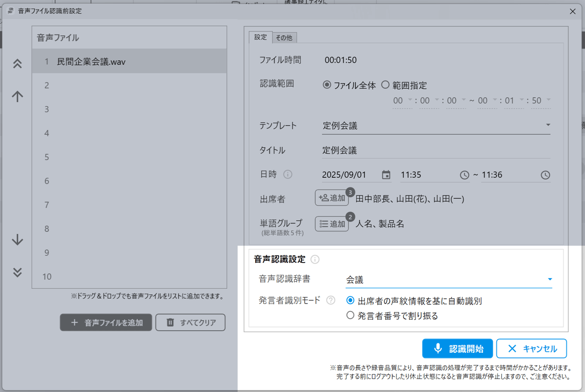Open the 音声認識辞書 dropdown
This screenshot has height=392, width=585.
point(549,280)
